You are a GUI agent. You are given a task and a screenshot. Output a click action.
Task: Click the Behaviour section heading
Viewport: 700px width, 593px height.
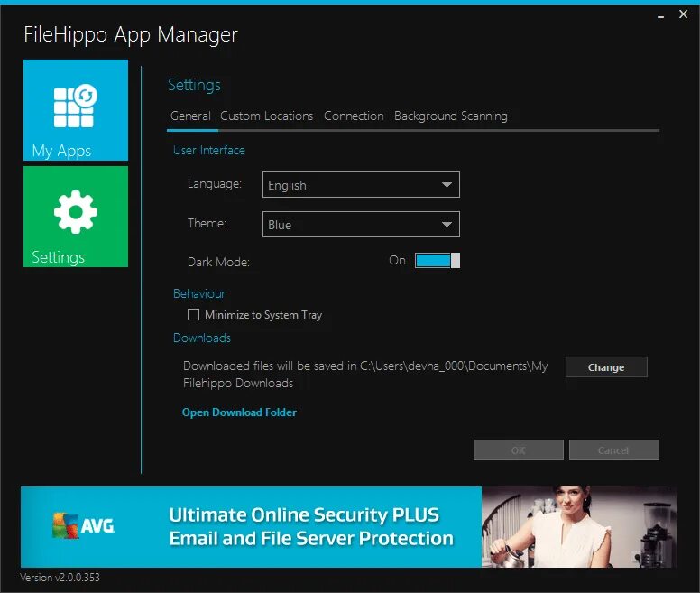click(x=199, y=294)
